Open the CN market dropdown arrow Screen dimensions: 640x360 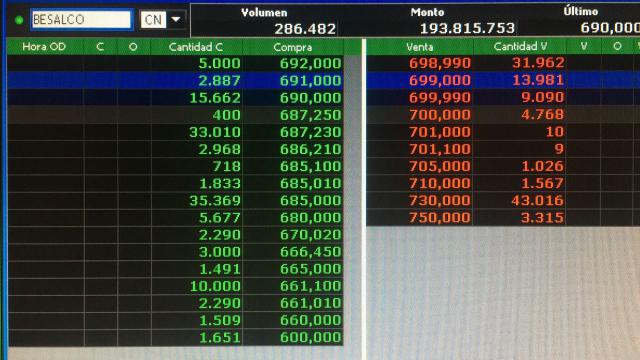coord(176,19)
